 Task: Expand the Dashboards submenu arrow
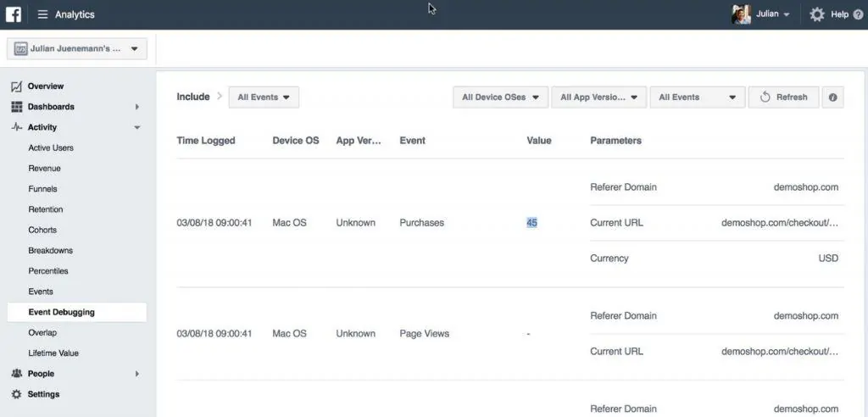point(137,107)
